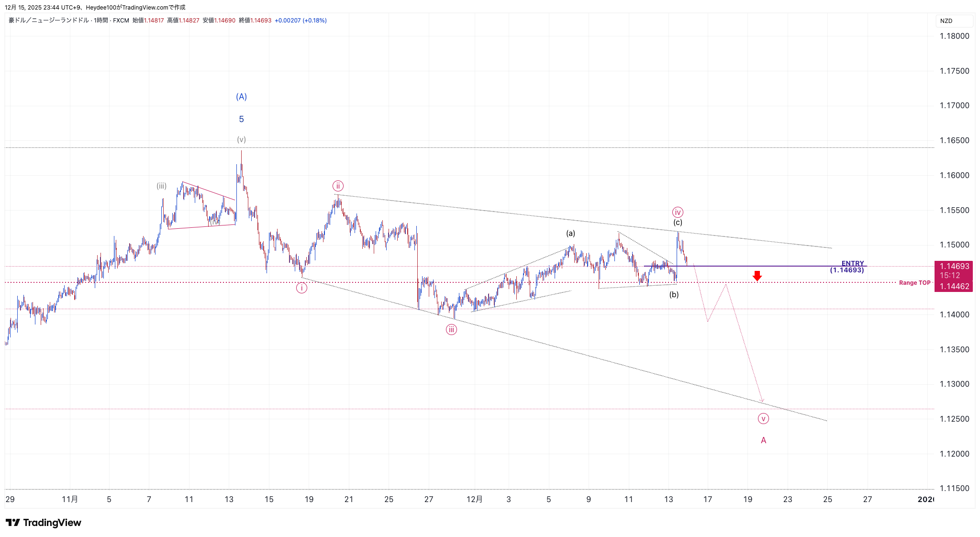Click the 15:12 countdown timer
980x537 pixels.
(949, 276)
